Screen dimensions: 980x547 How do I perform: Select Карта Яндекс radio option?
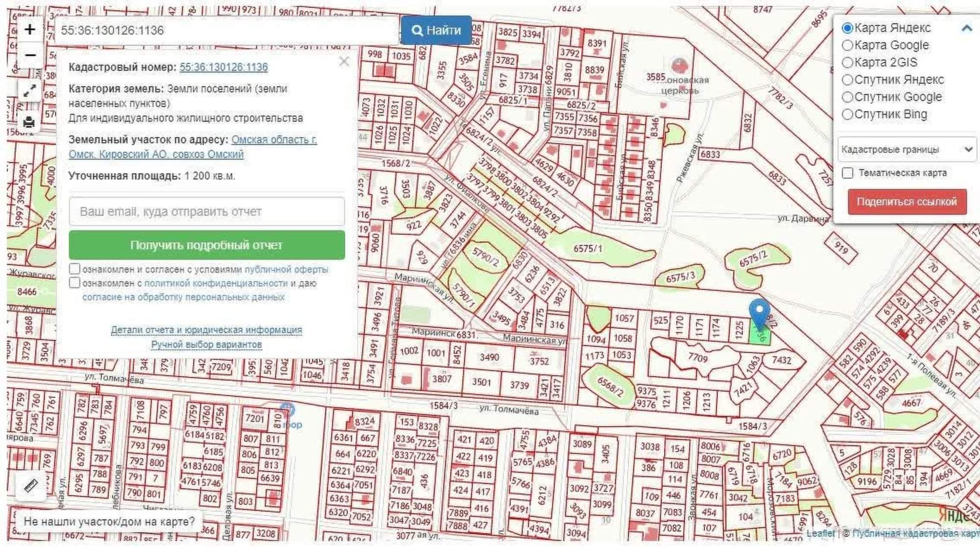click(848, 28)
